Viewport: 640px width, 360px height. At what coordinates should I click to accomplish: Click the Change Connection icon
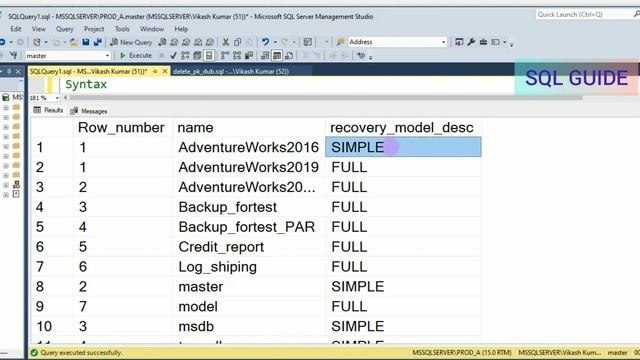pos(13,56)
